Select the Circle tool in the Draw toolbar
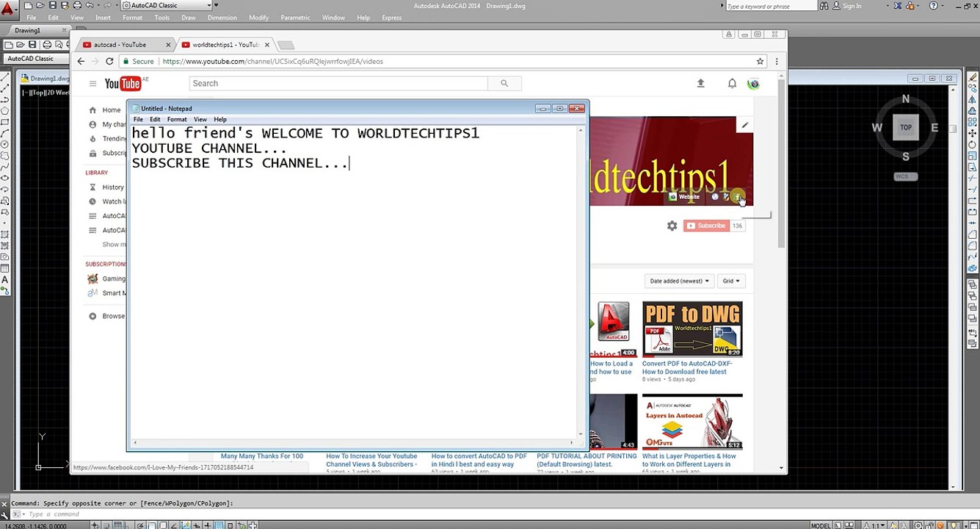This screenshot has width=980, height=529. tap(5, 144)
